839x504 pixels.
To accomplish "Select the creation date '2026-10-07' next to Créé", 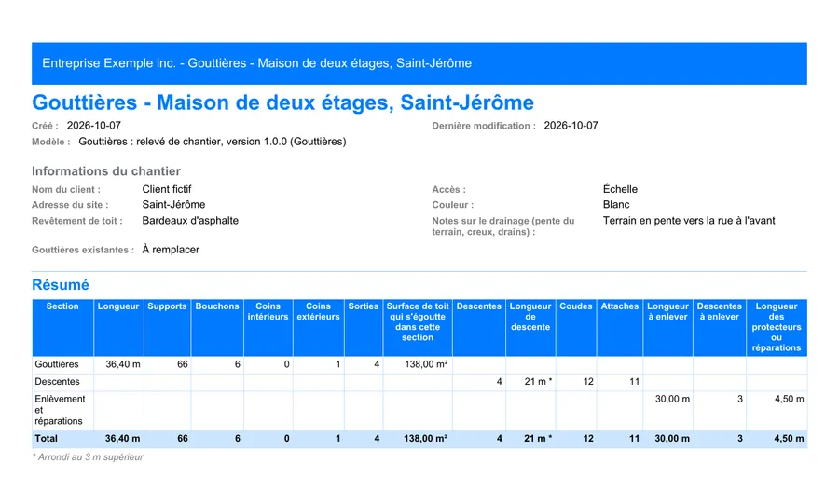I will coord(93,126).
